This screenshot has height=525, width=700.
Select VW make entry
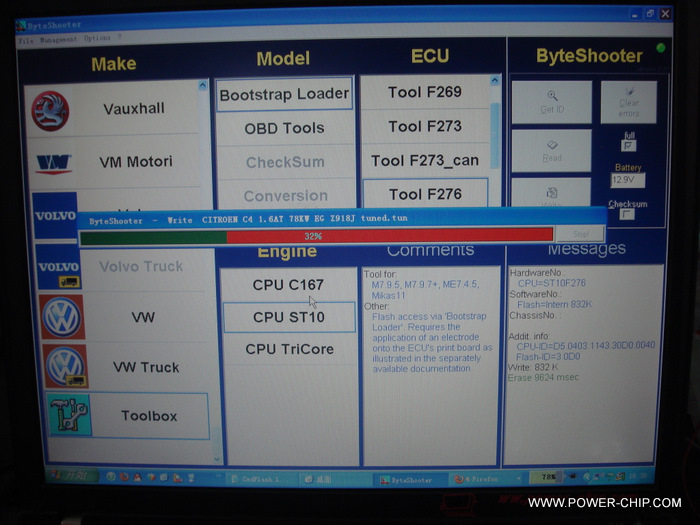pyautogui.click(x=143, y=317)
